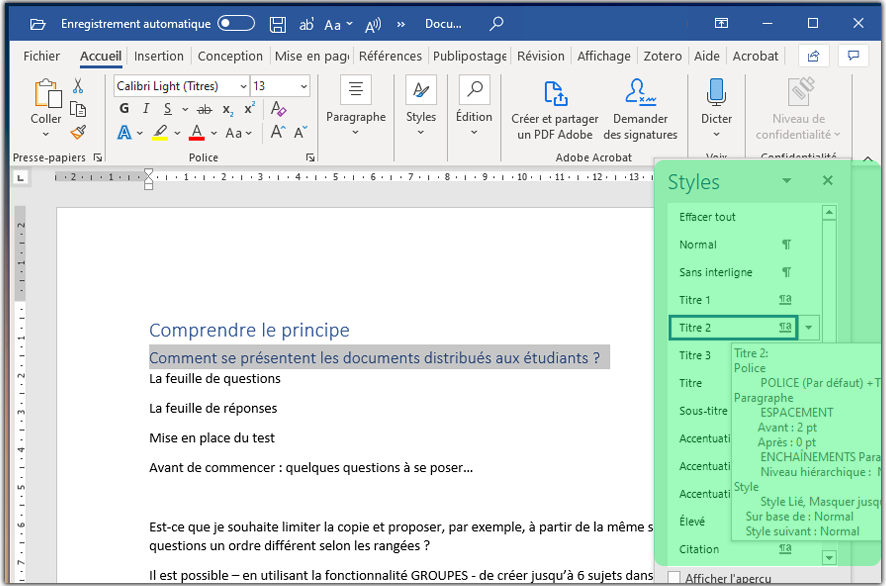
Task: Apply the Titre 3 style
Action: point(700,355)
